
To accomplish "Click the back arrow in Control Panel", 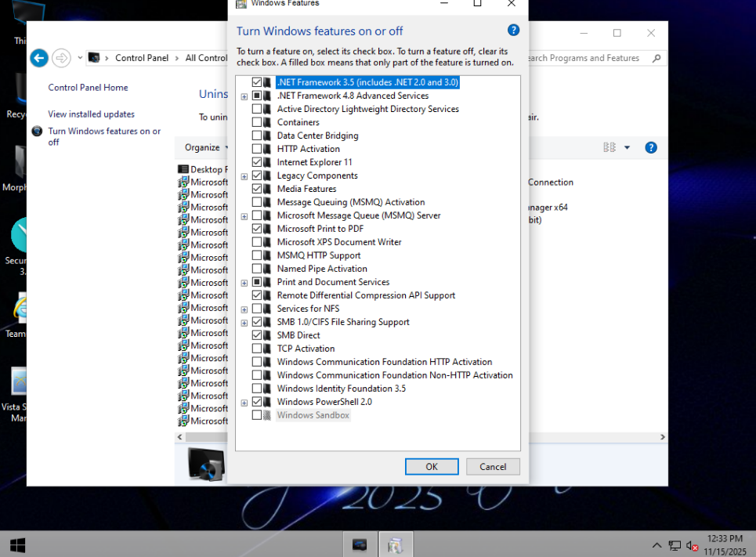I will pos(39,58).
